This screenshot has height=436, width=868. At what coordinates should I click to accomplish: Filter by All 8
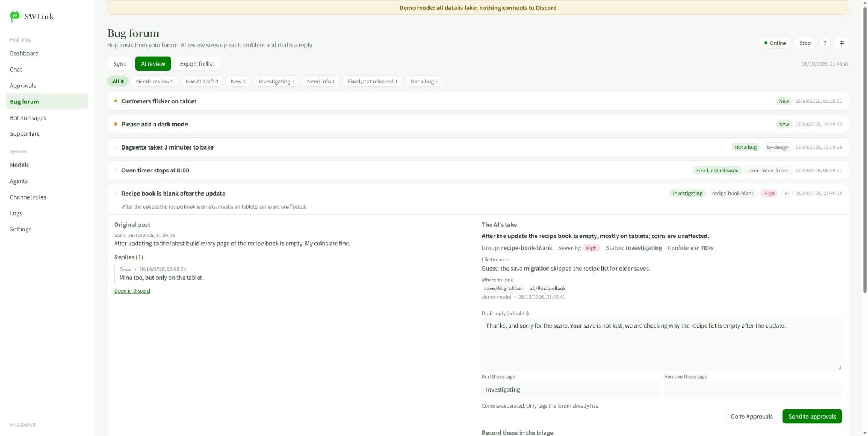point(118,81)
